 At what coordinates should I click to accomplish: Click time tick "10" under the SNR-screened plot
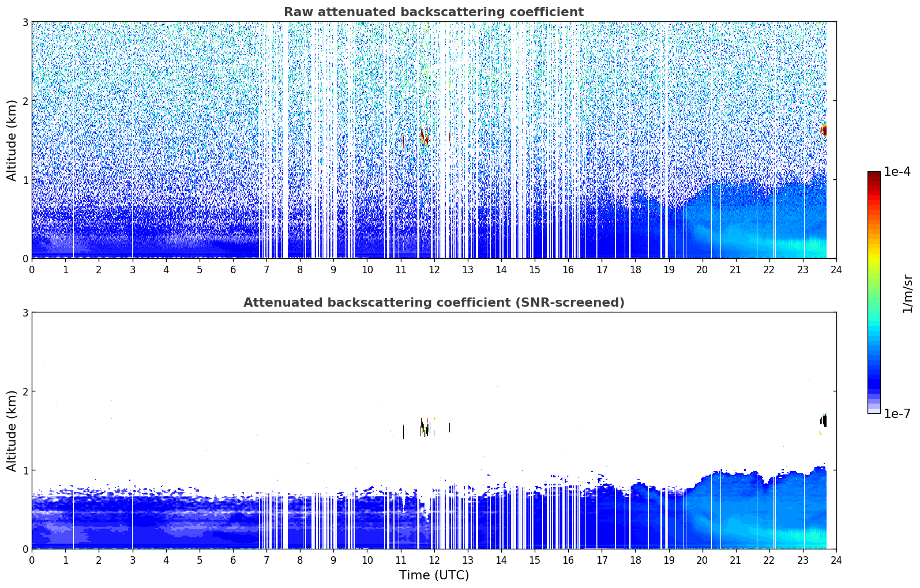(367, 560)
